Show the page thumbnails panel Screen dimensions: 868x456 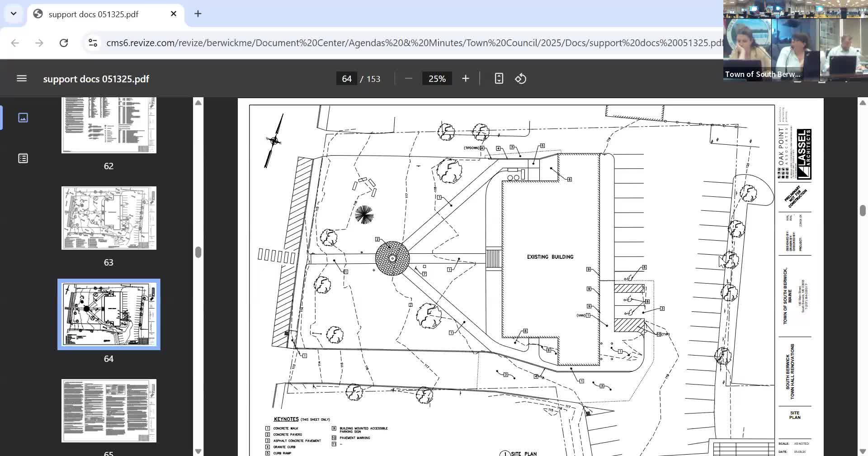click(x=23, y=118)
